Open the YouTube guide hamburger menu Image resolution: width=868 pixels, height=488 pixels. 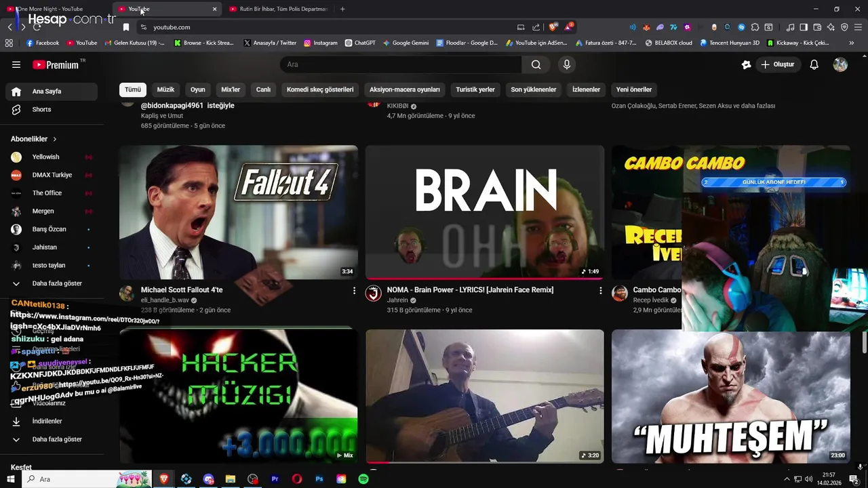coord(16,64)
